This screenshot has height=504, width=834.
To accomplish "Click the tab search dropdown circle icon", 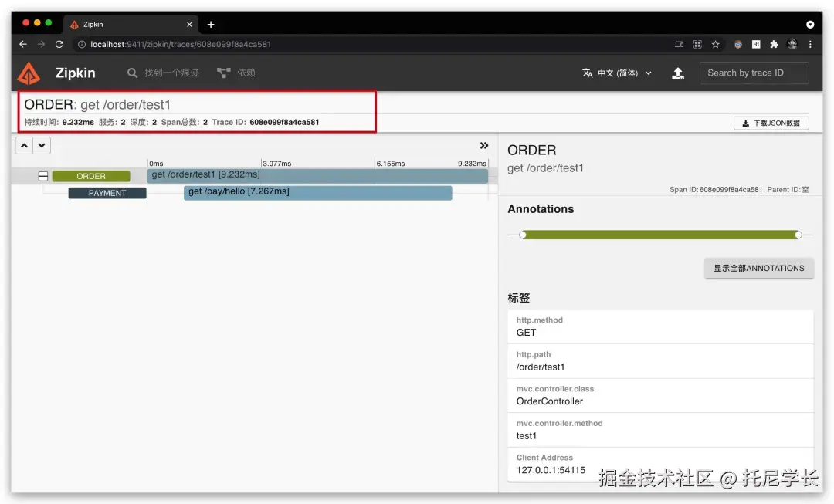I will pos(810,25).
